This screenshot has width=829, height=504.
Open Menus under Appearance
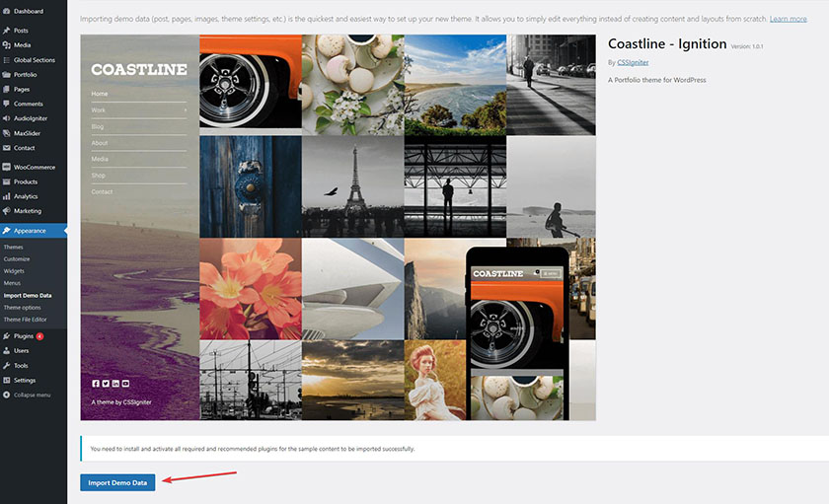click(x=12, y=283)
